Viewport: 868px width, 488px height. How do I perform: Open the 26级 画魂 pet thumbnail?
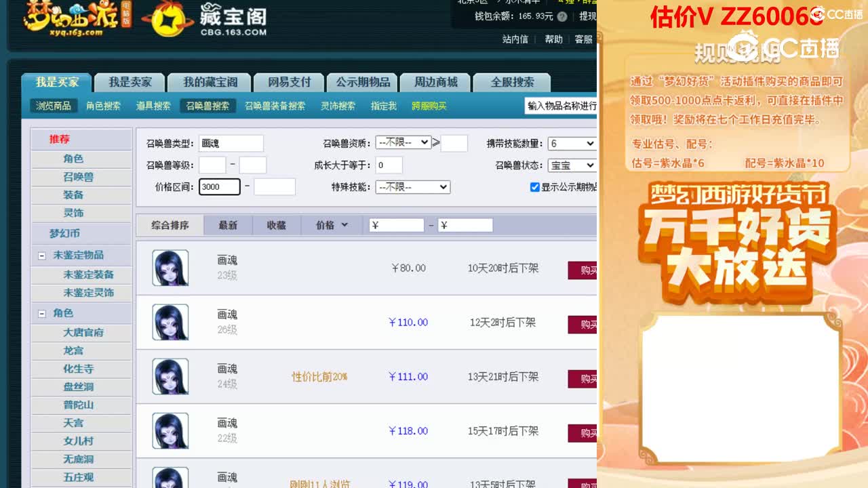point(170,322)
